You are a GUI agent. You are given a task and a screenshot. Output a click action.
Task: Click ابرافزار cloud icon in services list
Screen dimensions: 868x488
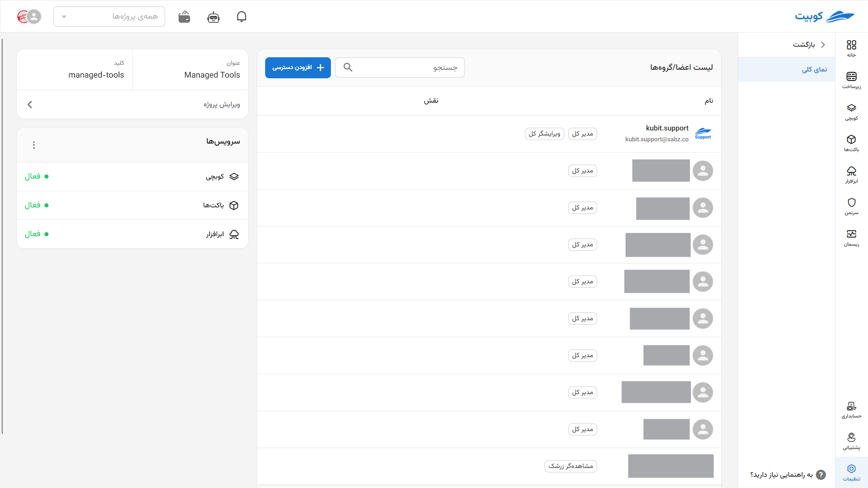[234, 234]
